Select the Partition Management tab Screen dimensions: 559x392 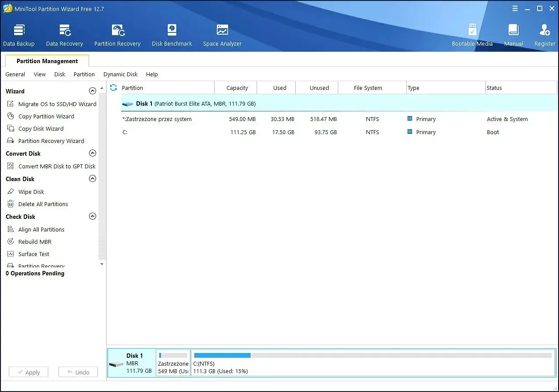[x=47, y=61]
